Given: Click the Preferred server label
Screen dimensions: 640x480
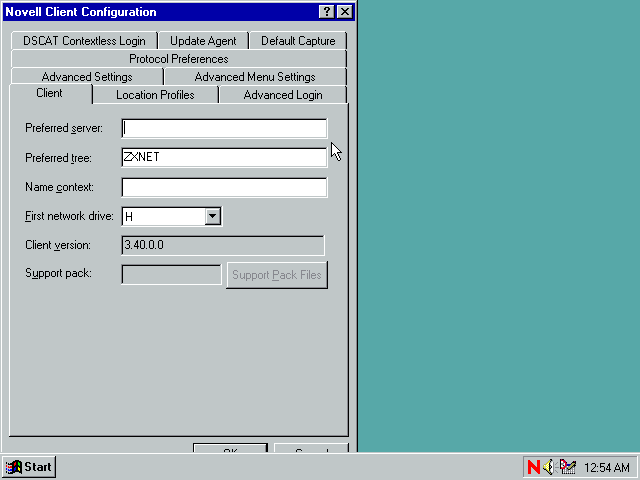Looking at the screenshot, I should pos(64,128).
